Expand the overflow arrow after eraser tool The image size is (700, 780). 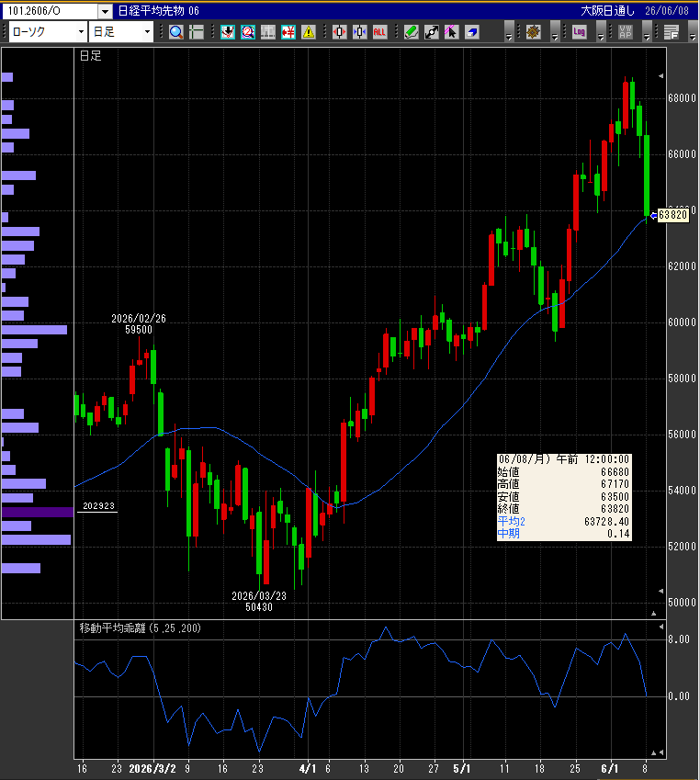click(x=508, y=32)
